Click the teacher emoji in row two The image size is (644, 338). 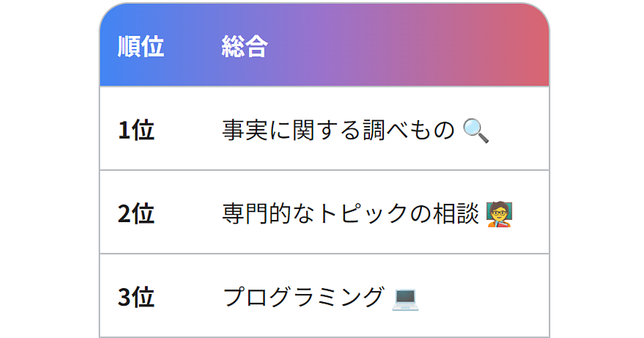499,214
